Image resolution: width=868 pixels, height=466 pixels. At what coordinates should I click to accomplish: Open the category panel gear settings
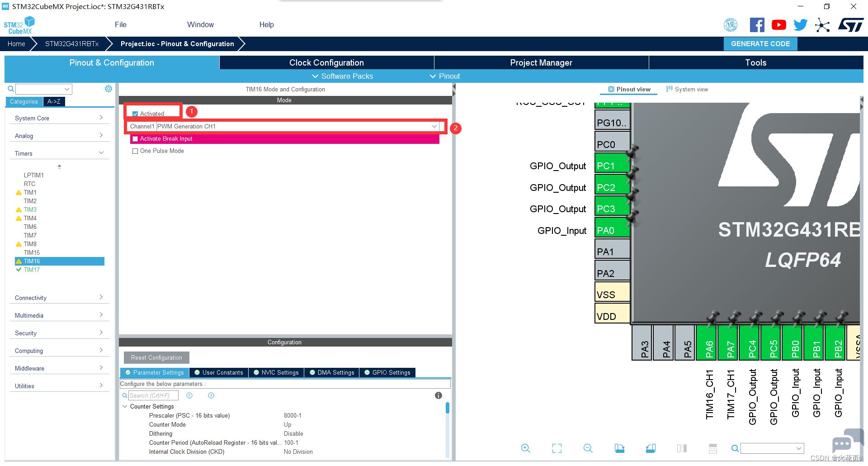pyautogui.click(x=108, y=89)
